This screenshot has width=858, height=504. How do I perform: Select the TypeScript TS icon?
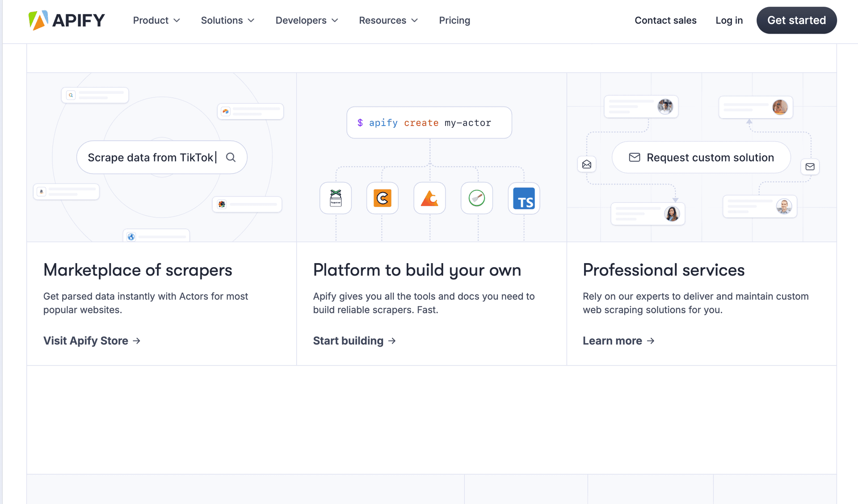pos(524,198)
